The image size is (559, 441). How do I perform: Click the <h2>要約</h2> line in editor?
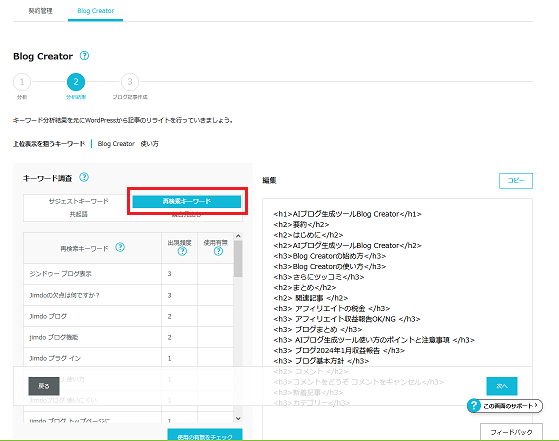tap(301, 225)
